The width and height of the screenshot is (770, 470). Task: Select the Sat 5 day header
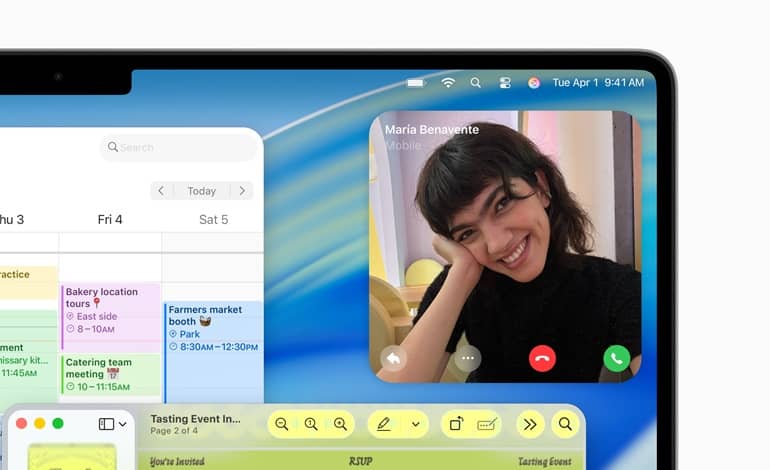[214, 220]
